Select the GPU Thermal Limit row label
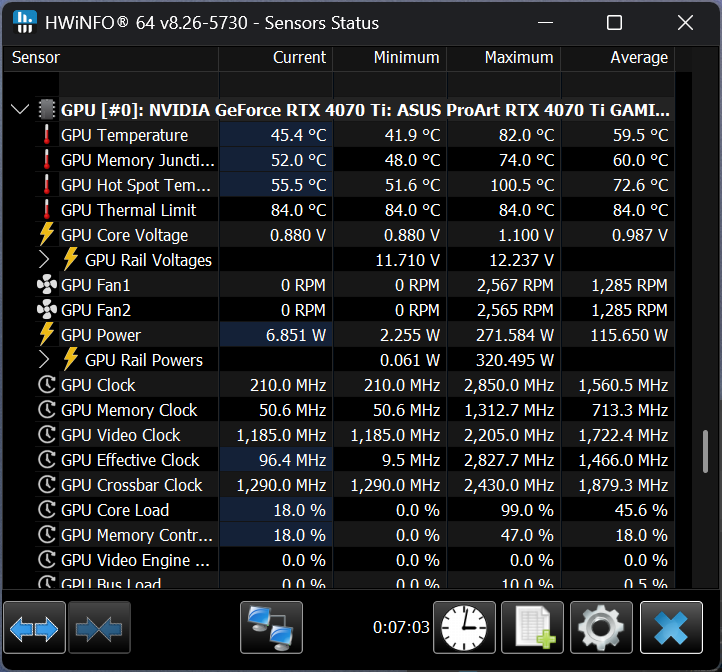Viewport: 722px width, 672px height. [x=128, y=210]
